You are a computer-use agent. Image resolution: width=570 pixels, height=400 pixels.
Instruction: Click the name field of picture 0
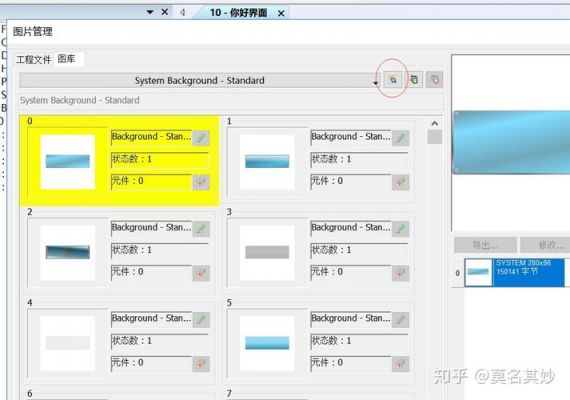point(151,137)
